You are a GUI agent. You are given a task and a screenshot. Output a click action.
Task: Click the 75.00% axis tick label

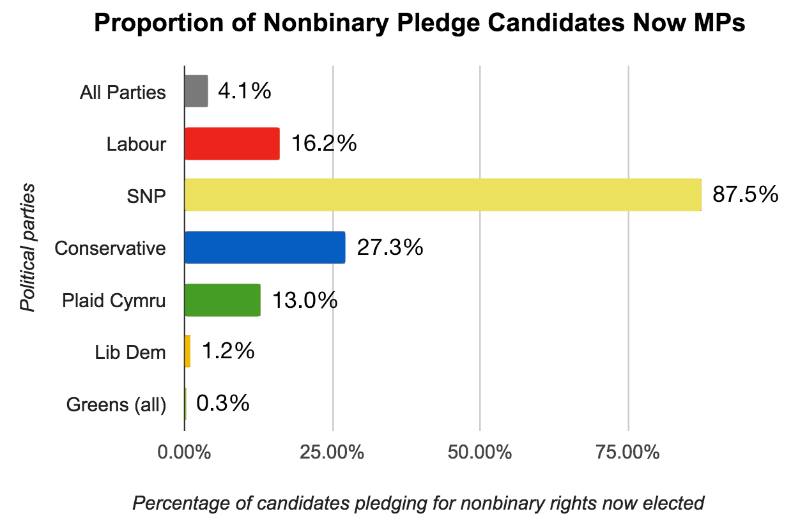coord(627,453)
